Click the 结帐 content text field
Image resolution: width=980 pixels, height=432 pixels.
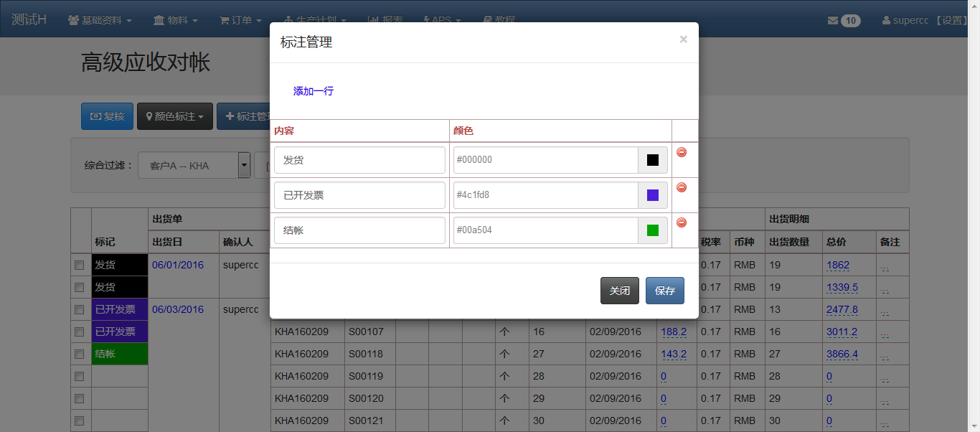pyautogui.click(x=359, y=230)
